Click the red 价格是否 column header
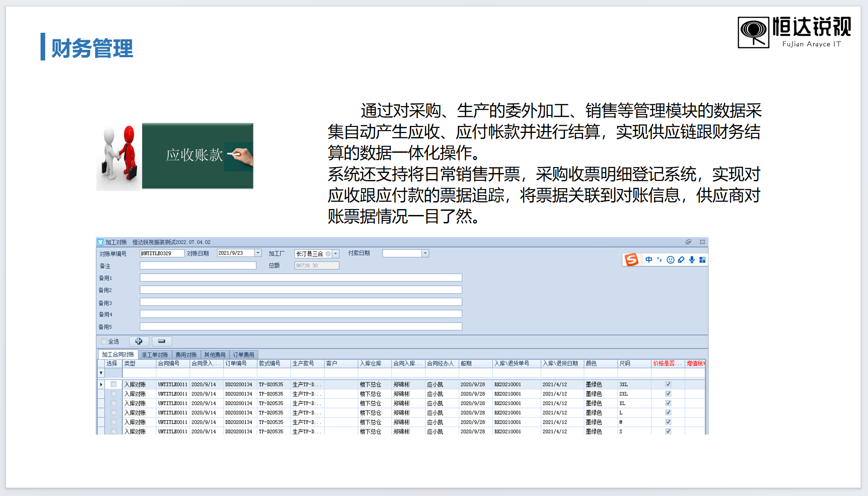The width and height of the screenshot is (868, 496). pyautogui.click(x=668, y=364)
